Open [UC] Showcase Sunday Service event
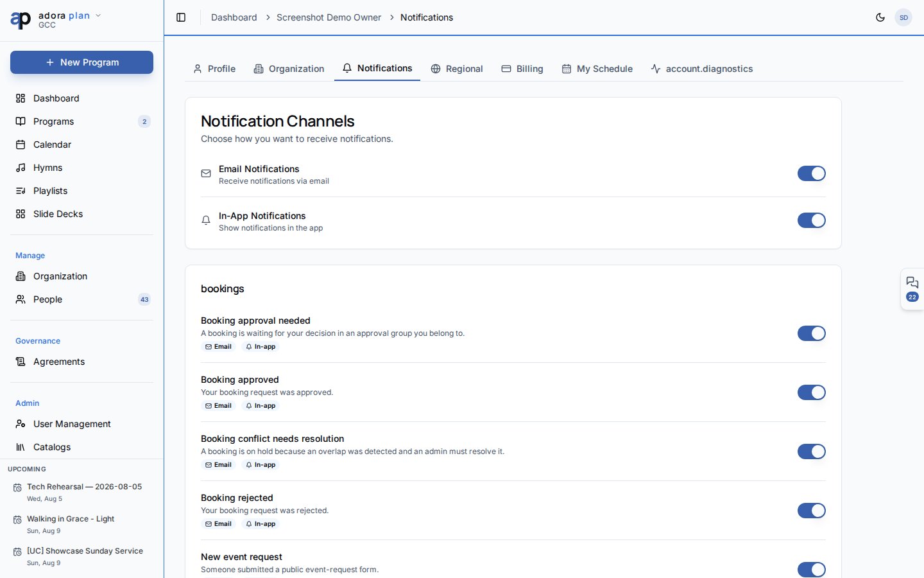Screen dimensions: 924x578 point(81,556)
